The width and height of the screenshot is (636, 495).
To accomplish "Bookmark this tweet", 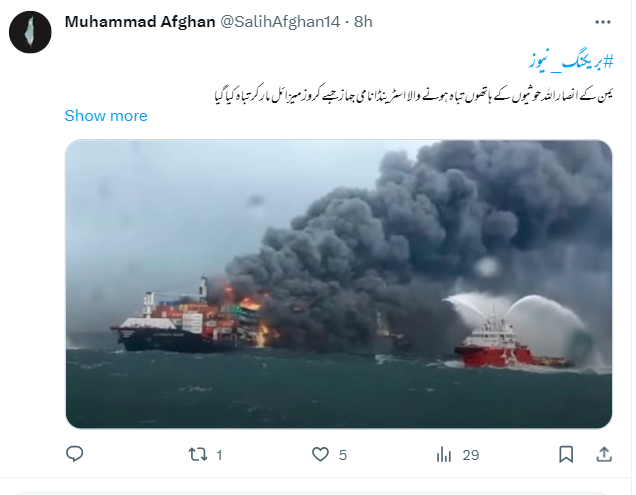I will (566, 454).
